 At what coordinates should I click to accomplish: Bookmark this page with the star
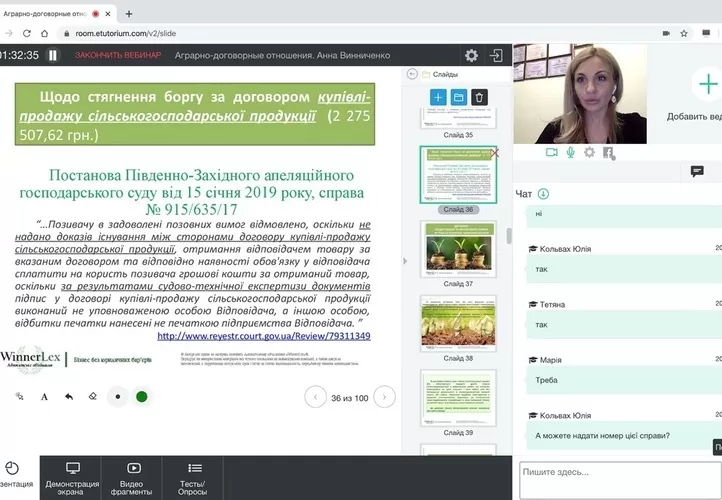[684, 33]
